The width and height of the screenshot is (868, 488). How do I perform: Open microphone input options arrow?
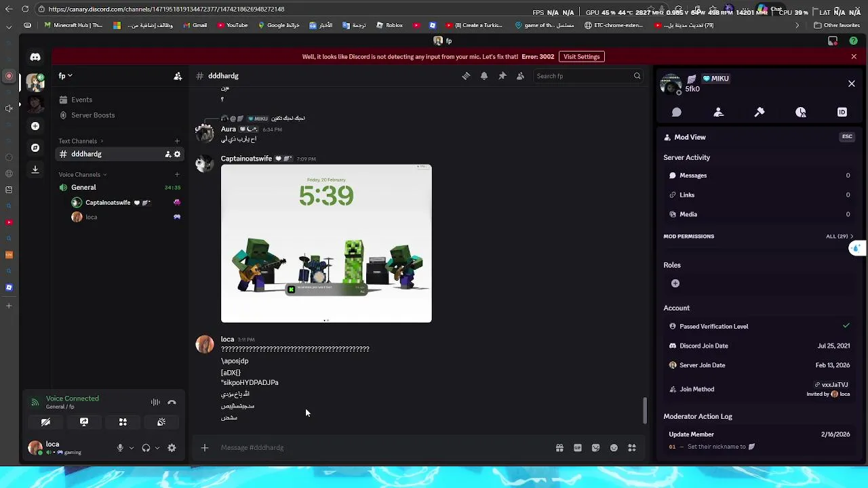click(x=132, y=448)
